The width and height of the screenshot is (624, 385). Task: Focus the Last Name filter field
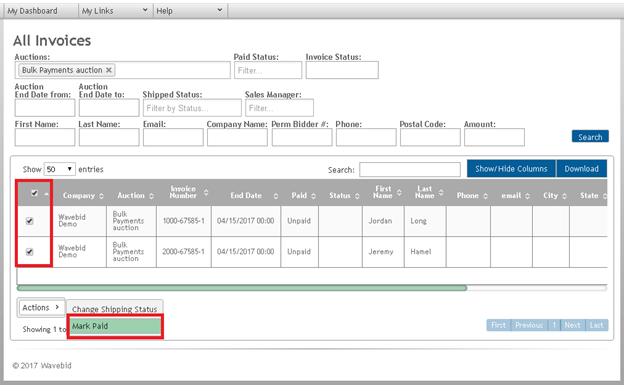pos(109,137)
